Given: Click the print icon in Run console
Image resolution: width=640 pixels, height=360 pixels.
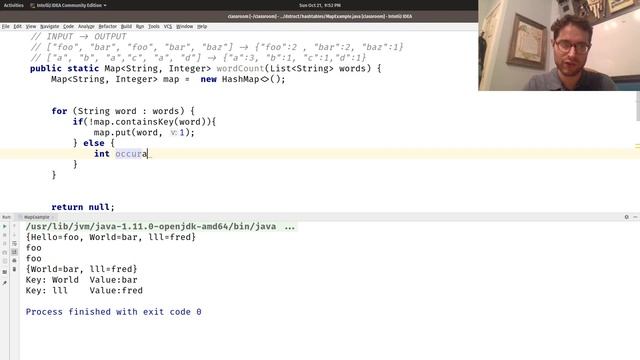Looking at the screenshot, I should tap(14, 260).
